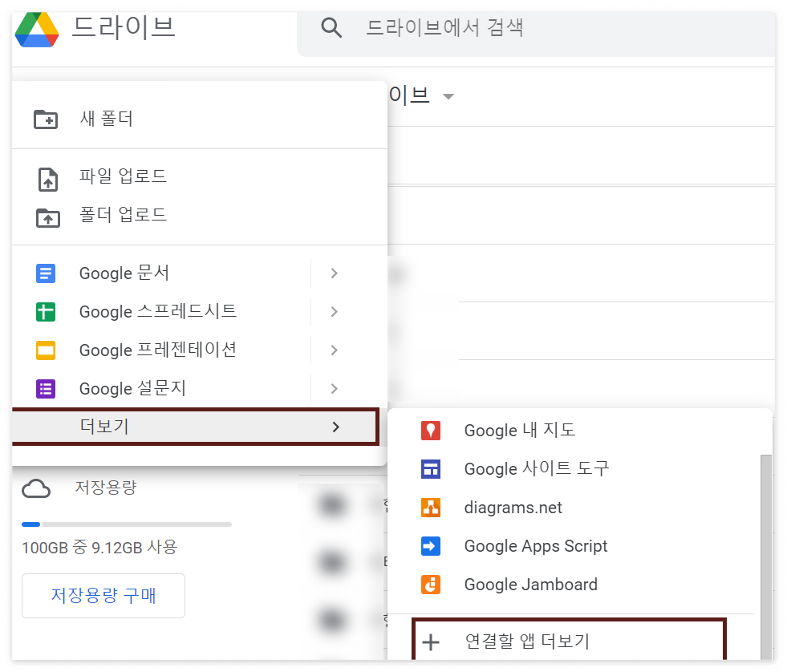Click the orange diagrams.net icon
This screenshot has width=787, height=672.
431,508
